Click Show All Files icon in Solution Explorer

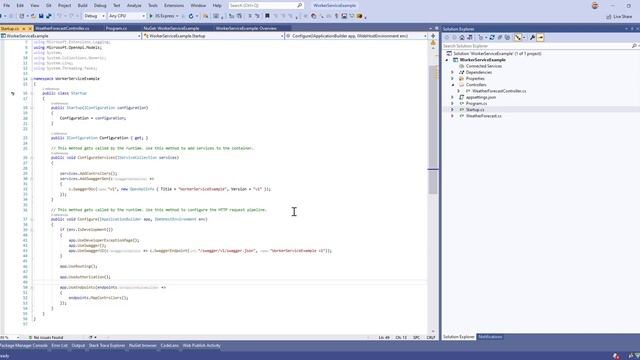click(507, 38)
